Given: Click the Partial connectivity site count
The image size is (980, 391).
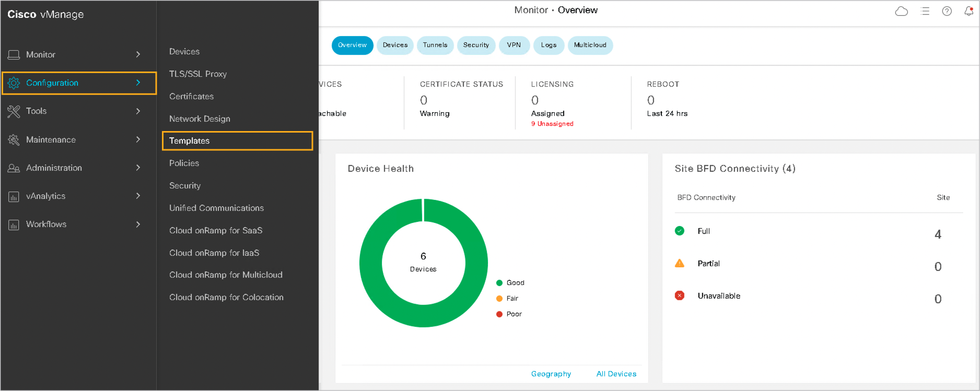Looking at the screenshot, I should coord(938,267).
